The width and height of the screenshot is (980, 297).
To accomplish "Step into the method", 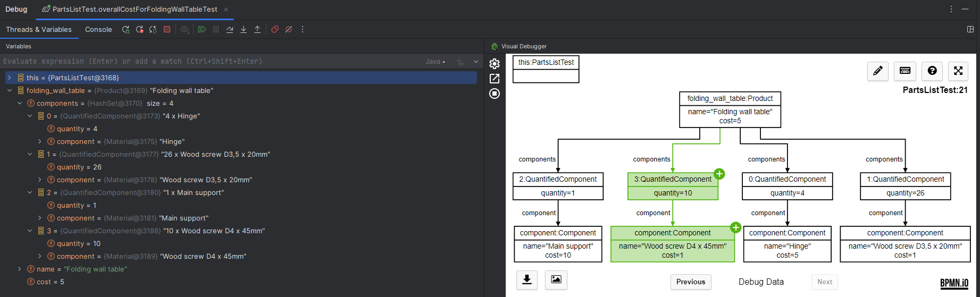I will (x=244, y=30).
